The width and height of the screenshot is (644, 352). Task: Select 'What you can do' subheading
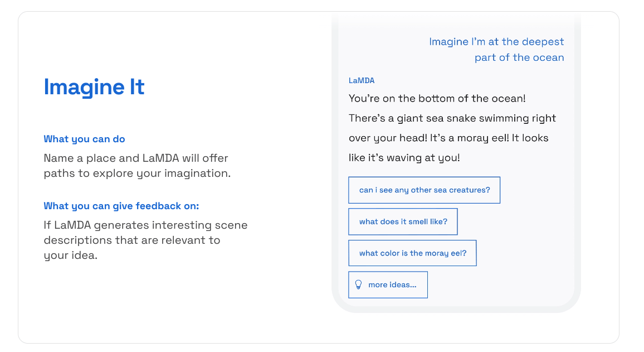click(84, 139)
